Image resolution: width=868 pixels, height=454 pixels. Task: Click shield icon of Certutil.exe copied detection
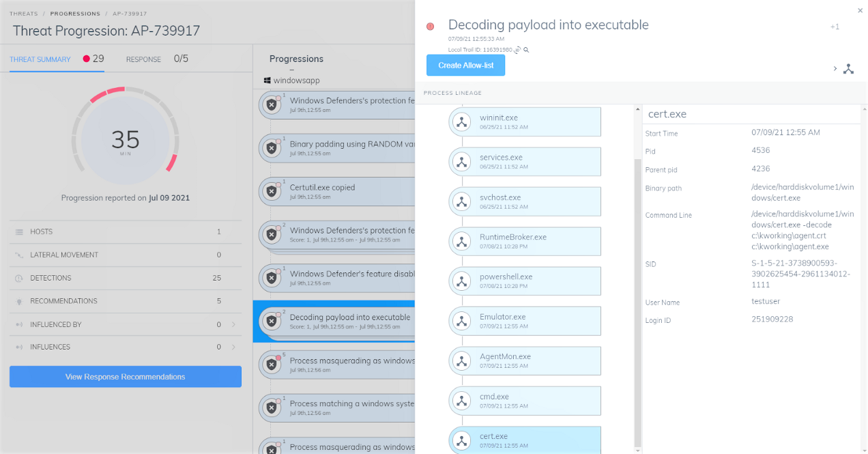(x=272, y=192)
